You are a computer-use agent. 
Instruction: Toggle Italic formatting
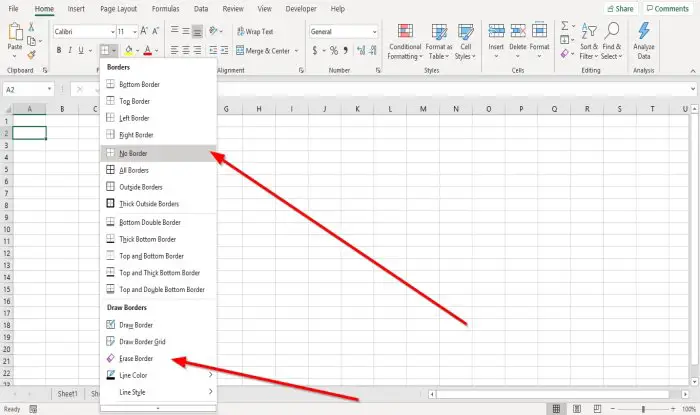tap(70, 50)
